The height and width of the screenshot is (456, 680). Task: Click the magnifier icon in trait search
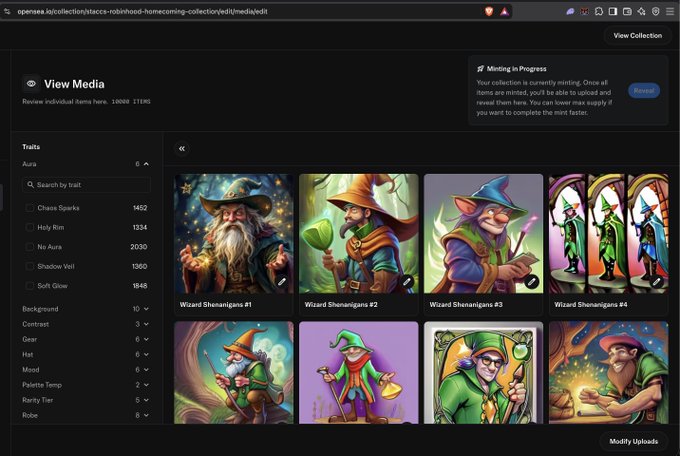30,185
